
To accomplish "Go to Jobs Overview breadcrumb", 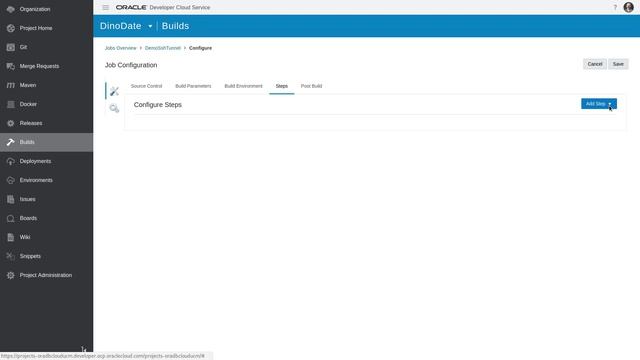I will click(120, 48).
